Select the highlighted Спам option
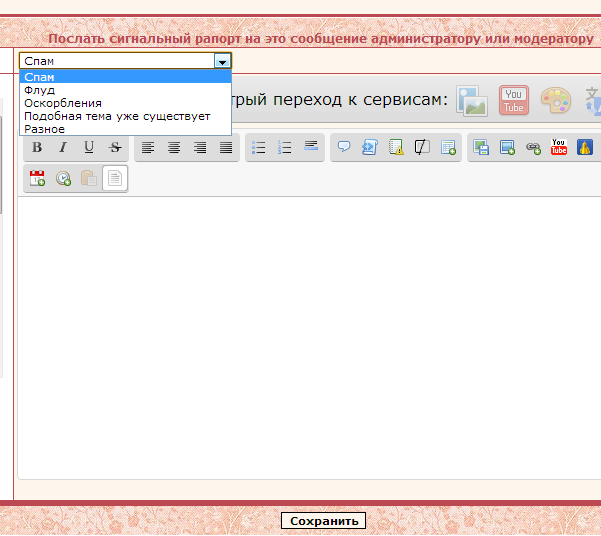This screenshot has height=536, width=601. (x=125, y=77)
